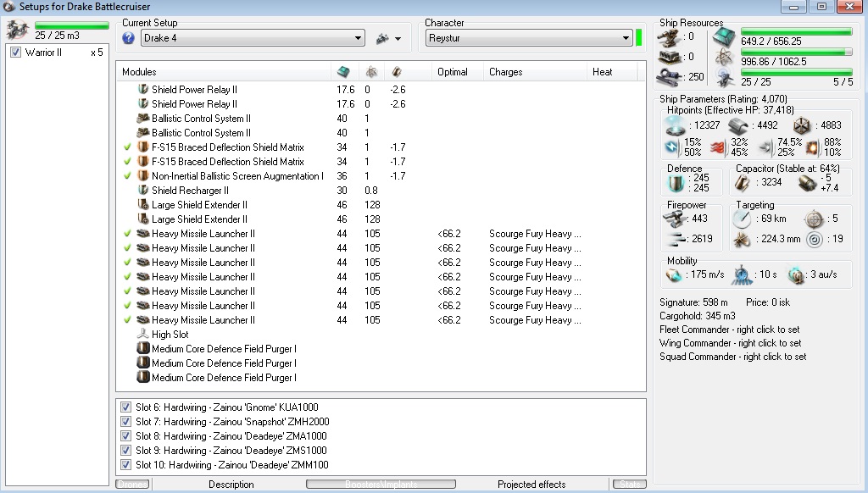
Task: Uncheck Slot 6 Zainou 'Gnome' KUA1000 implant
Action: [x=125, y=407]
